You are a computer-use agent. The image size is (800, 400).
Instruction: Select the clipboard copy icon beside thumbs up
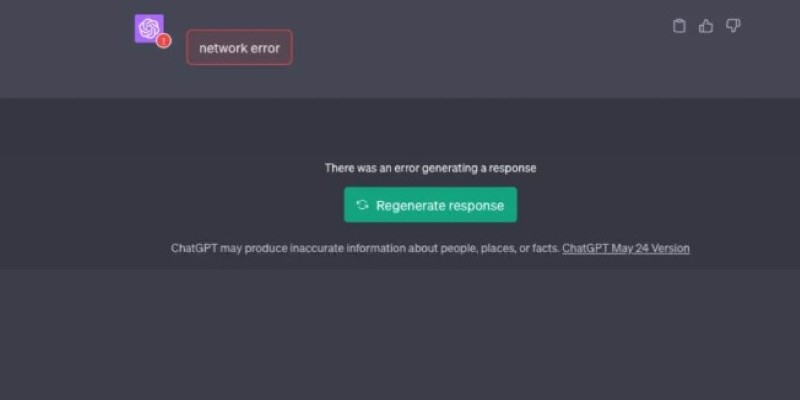[679, 26]
